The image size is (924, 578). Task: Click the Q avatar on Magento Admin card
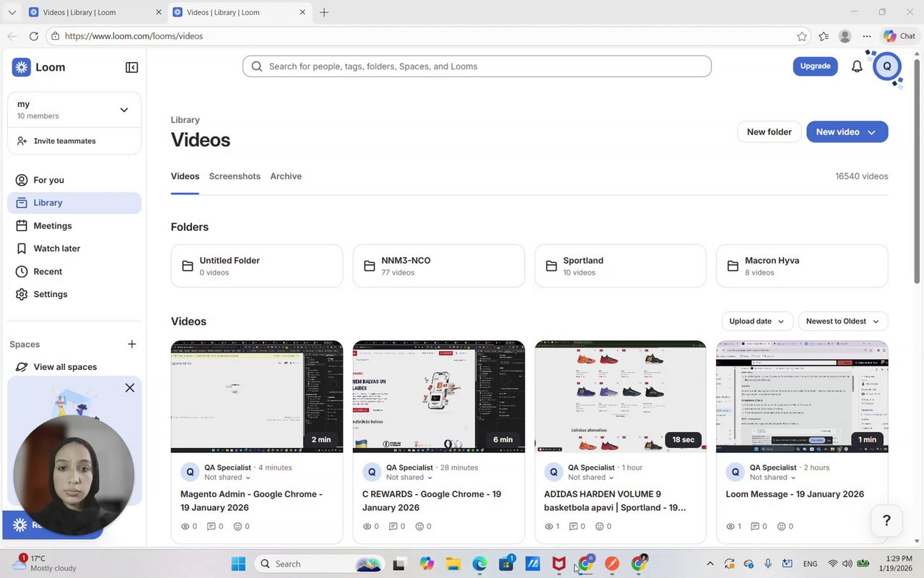pyautogui.click(x=190, y=472)
